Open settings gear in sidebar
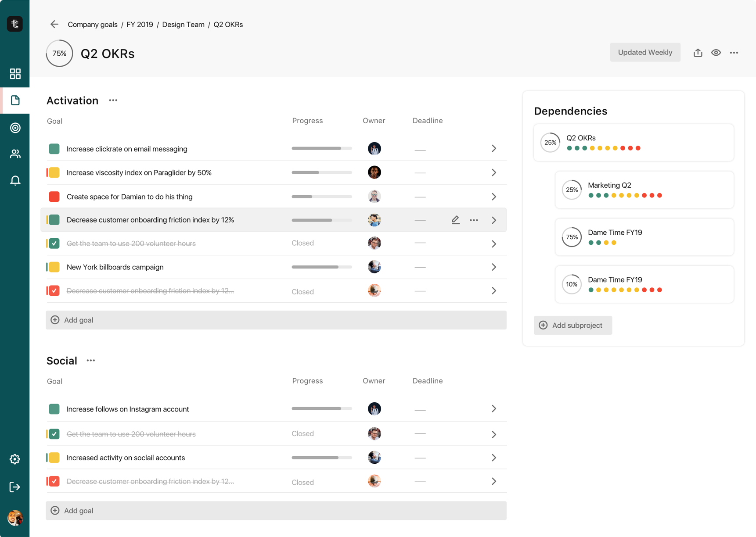The image size is (756, 537). pos(15,459)
